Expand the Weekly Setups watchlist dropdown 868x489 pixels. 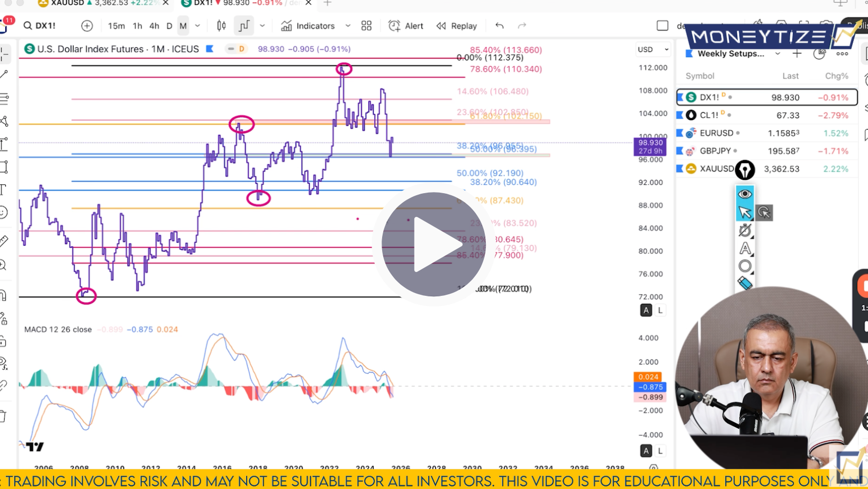(777, 53)
